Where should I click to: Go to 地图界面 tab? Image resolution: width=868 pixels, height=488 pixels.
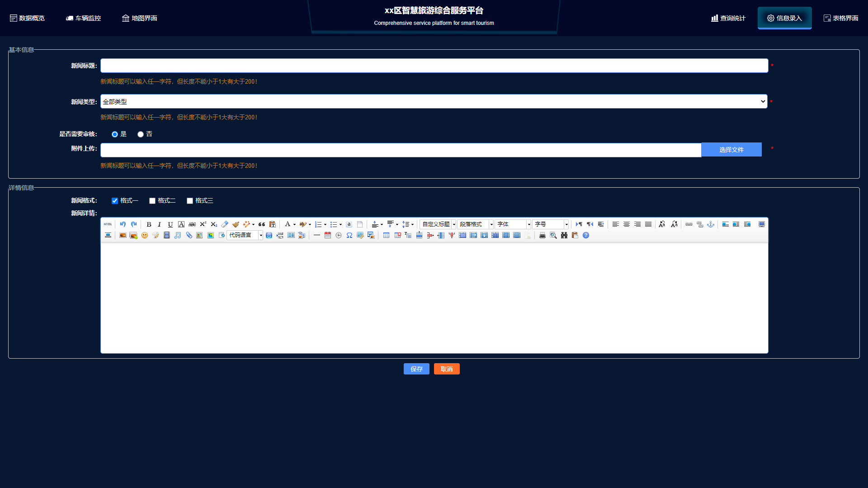tap(140, 18)
